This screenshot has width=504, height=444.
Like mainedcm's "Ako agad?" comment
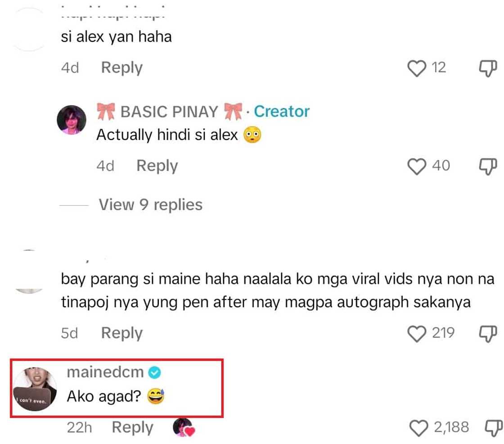pyautogui.click(x=418, y=428)
